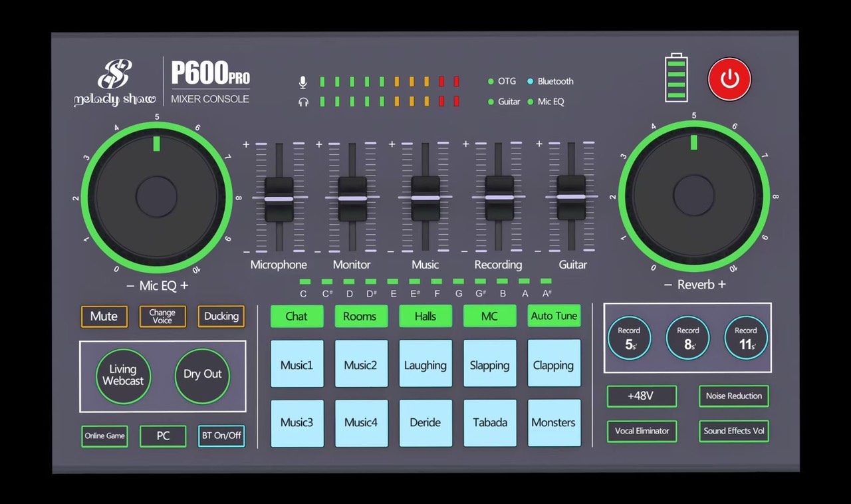
Task: Select the A# key indicator
Action: (547, 282)
